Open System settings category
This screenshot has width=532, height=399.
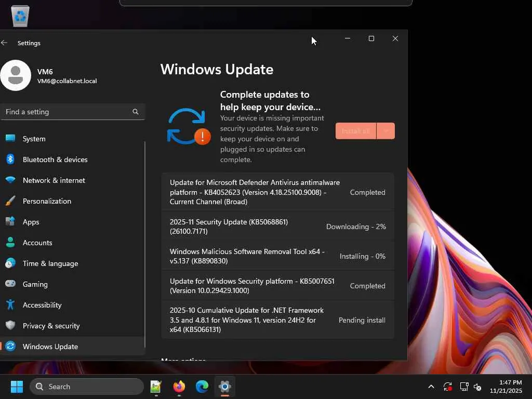pyautogui.click(x=73, y=139)
